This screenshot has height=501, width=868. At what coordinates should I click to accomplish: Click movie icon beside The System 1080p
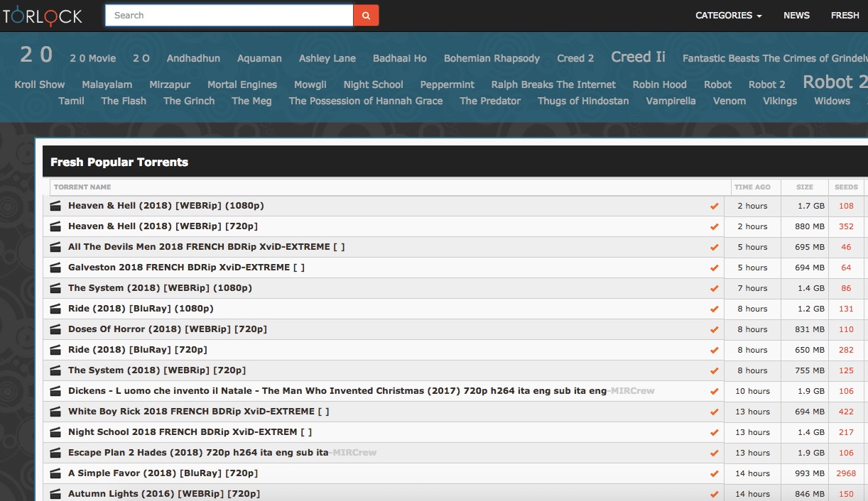[x=55, y=288]
